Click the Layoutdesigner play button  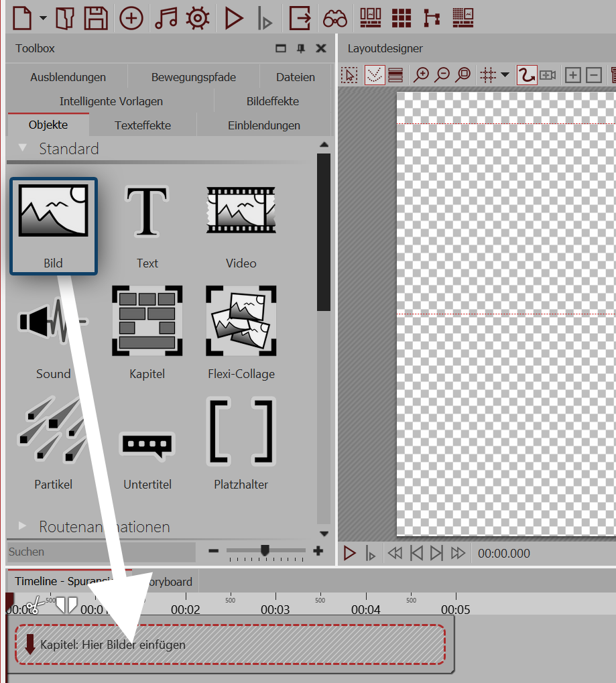click(x=349, y=553)
